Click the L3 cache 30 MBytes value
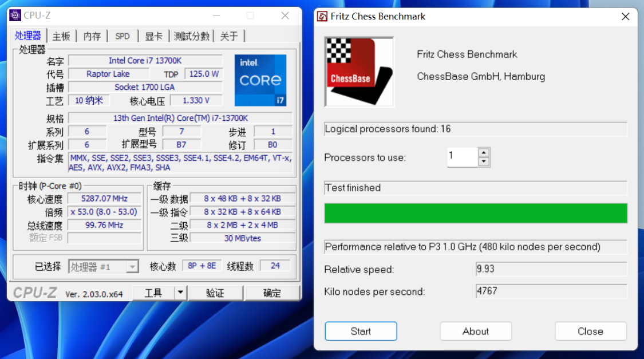The image size is (644, 359). point(242,238)
